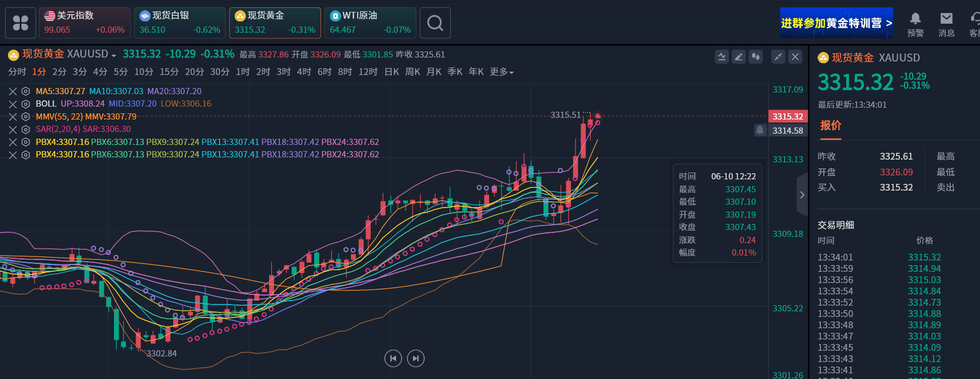The height and width of the screenshot is (379, 980).
Task: Select the 年K timeframe
Action: pos(476,72)
